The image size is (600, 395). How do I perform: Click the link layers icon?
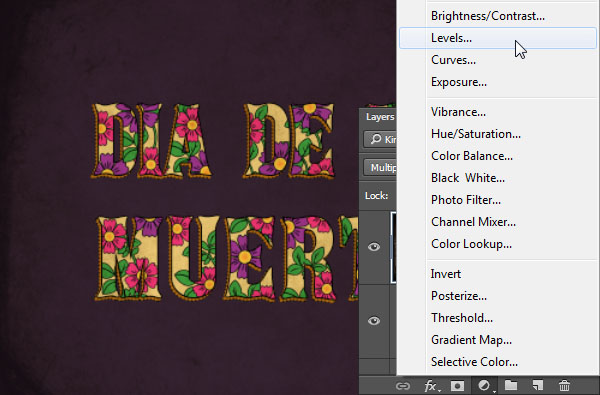pos(403,386)
